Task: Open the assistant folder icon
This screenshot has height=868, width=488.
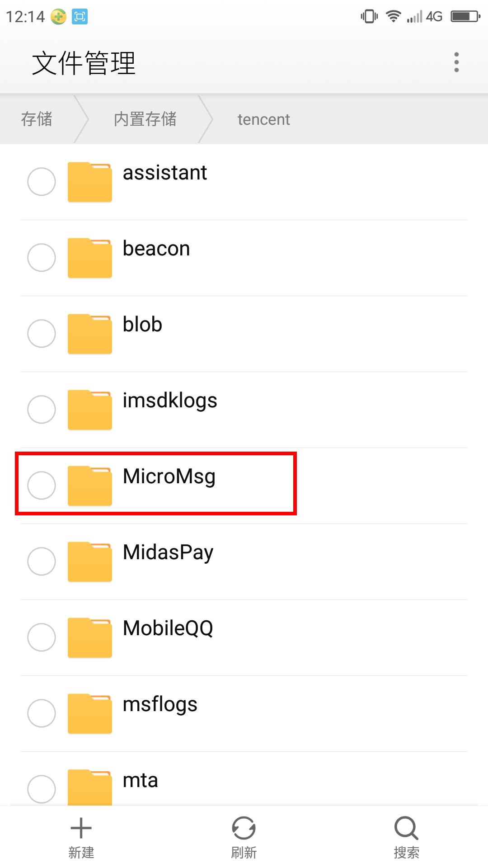Action: coord(90,182)
